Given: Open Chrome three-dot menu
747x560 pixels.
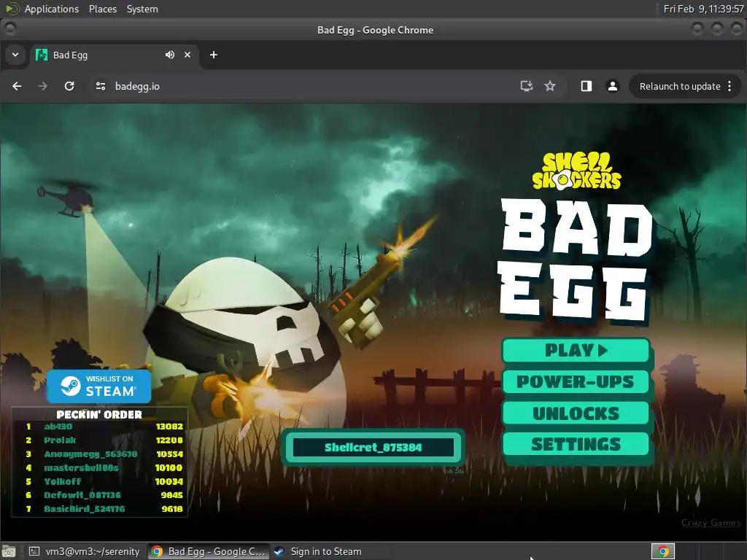Looking at the screenshot, I should (729, 86).
